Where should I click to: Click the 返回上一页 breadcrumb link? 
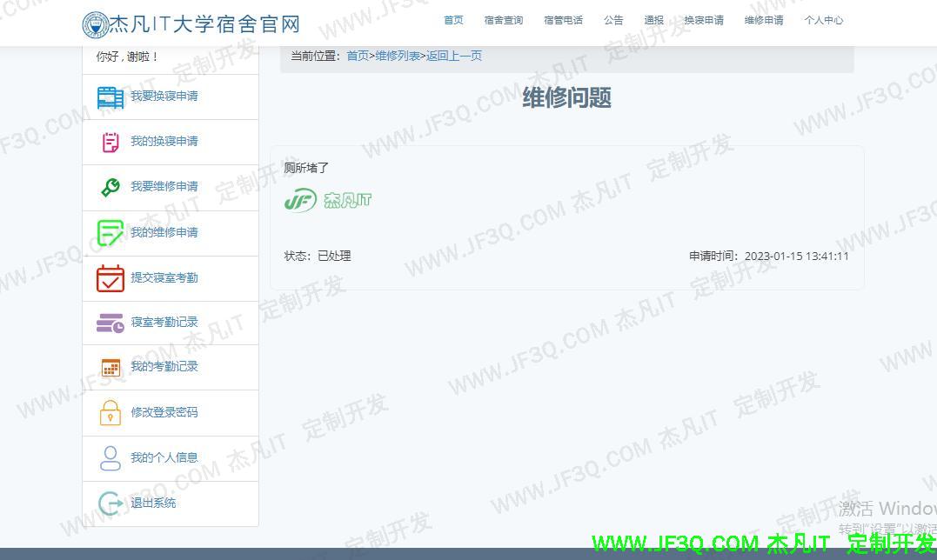pyautogui.click(x=453, y=55)
